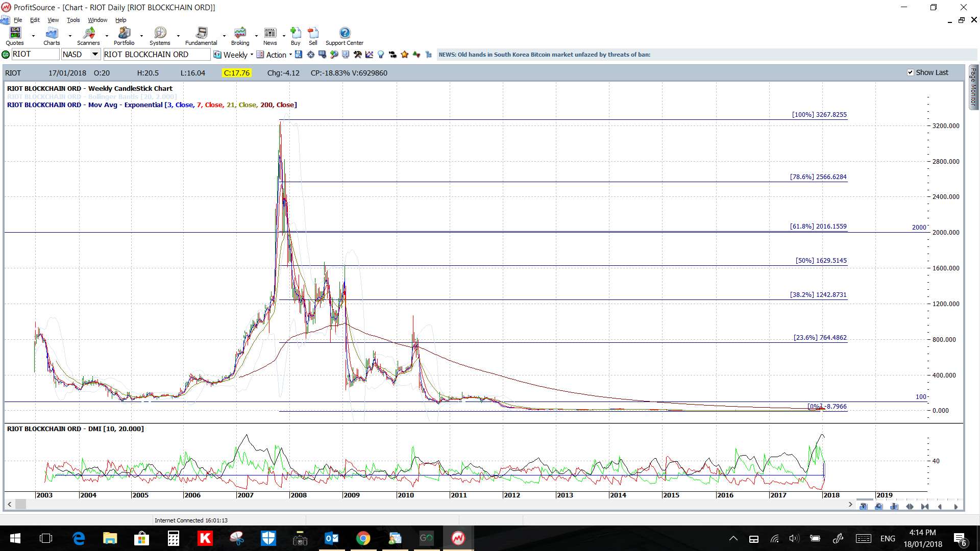980x551 pixels.
Task: Shift chart left with bottom-right arrow
Action: click(940, 507)
